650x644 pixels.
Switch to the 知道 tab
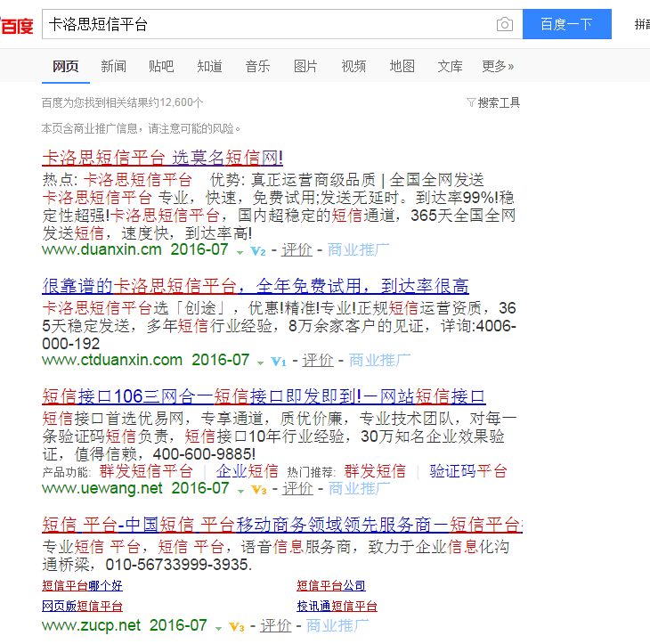pos(210,66)
